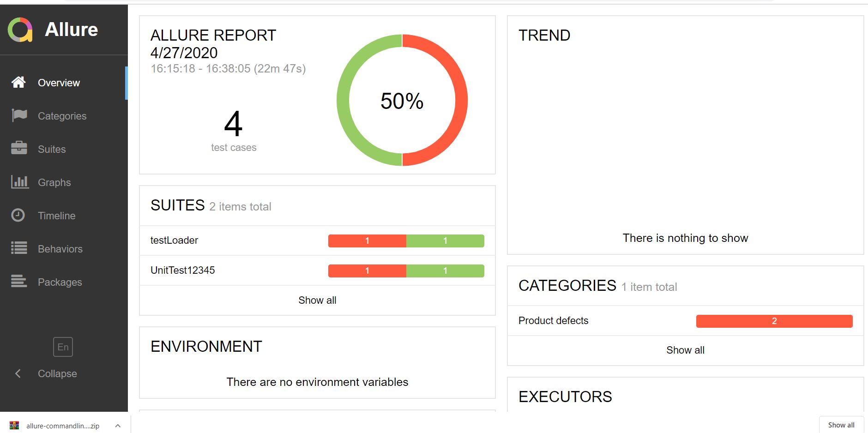Click Show all under Categories
The height and width of the screenshot is (433, 868).
685,350
